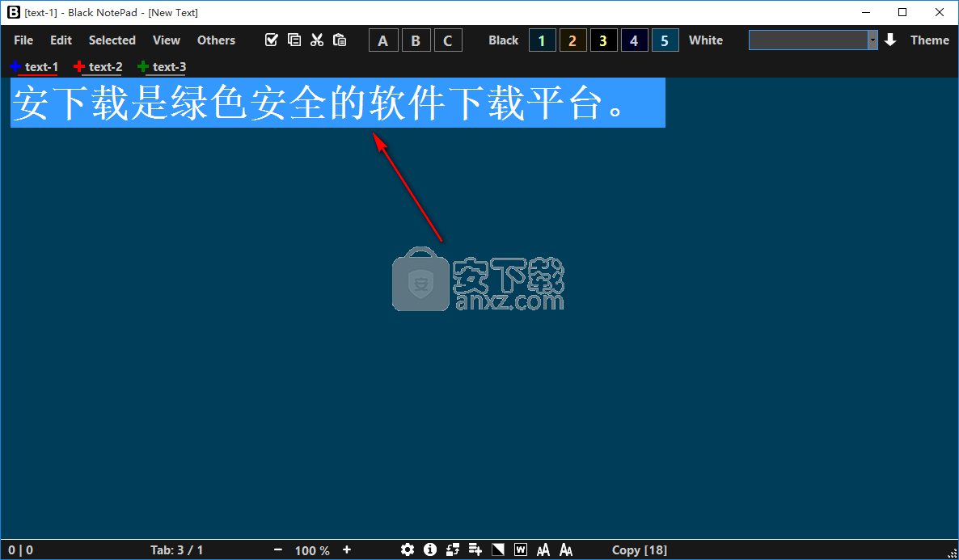Open the File menu
The image size is (959, 560).
pos(23,40)
